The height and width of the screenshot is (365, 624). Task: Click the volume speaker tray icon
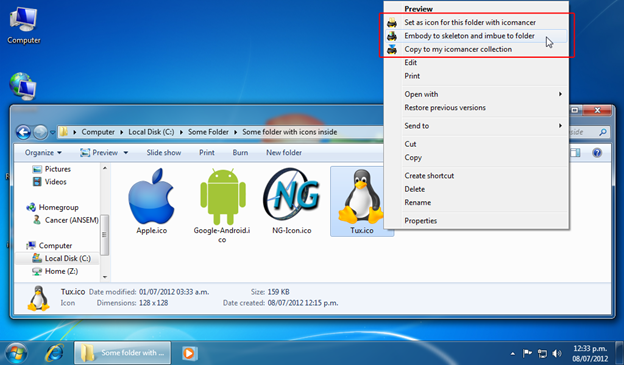(557, 353)
